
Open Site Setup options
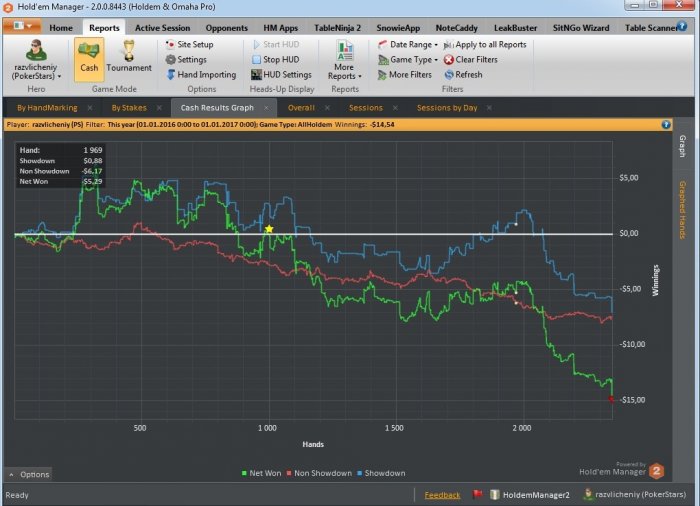pos(194,45)
